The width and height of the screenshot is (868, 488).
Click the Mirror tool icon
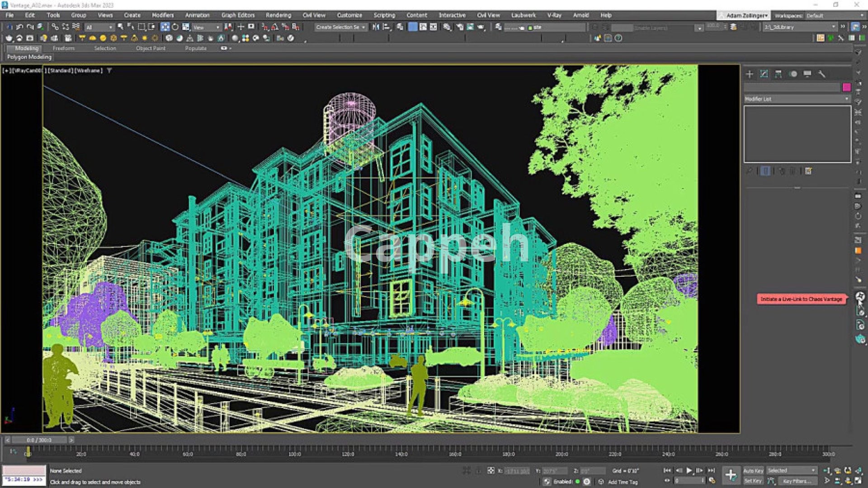coord(376,27)
